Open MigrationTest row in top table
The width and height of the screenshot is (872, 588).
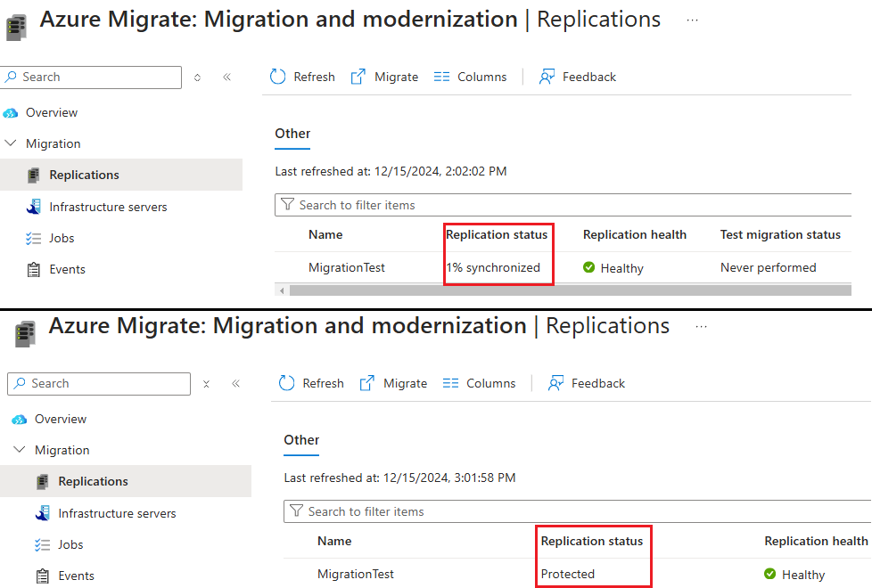(347, 267)
